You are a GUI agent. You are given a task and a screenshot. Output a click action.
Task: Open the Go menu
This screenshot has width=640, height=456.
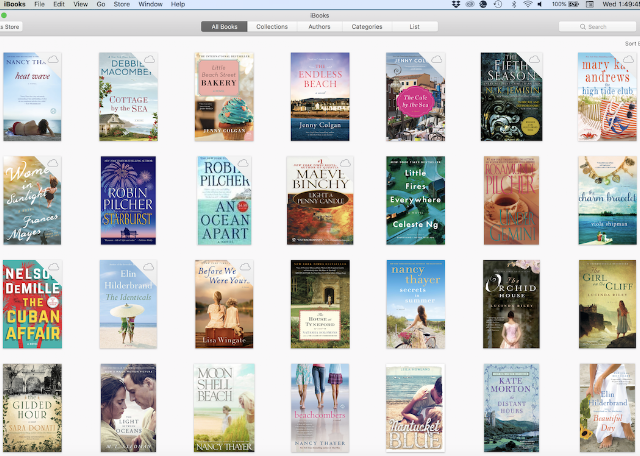click(101, 4)
